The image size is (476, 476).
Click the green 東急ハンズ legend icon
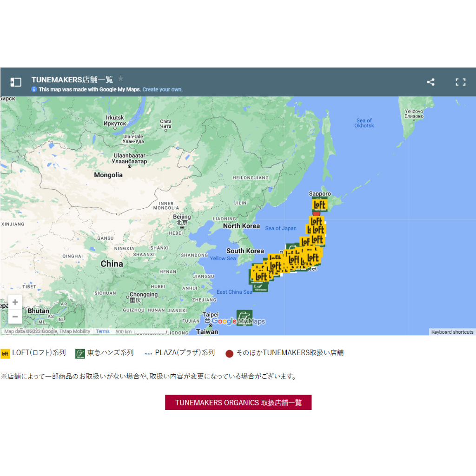pyautogui.click(x=80, y=353)
